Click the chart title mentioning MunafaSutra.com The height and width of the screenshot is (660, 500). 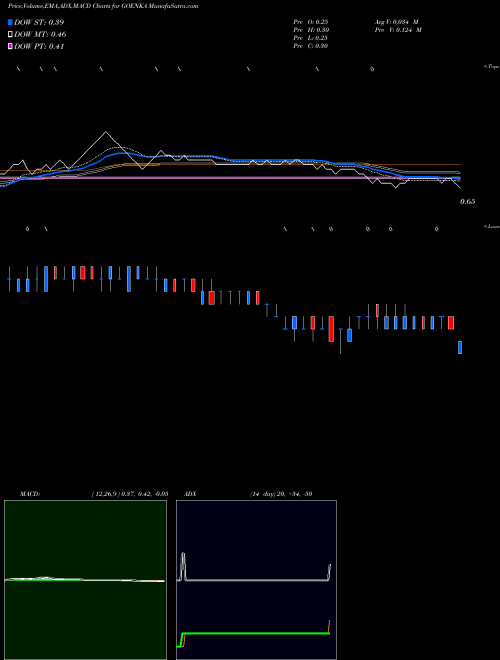coord(103,6)
